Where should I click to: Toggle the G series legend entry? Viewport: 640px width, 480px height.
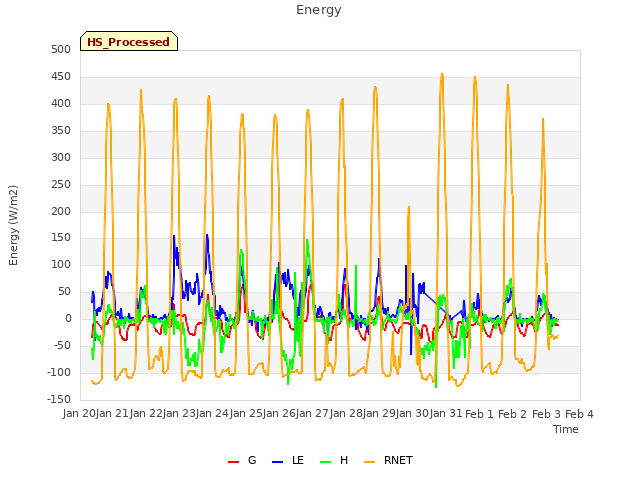pos(242,460)
